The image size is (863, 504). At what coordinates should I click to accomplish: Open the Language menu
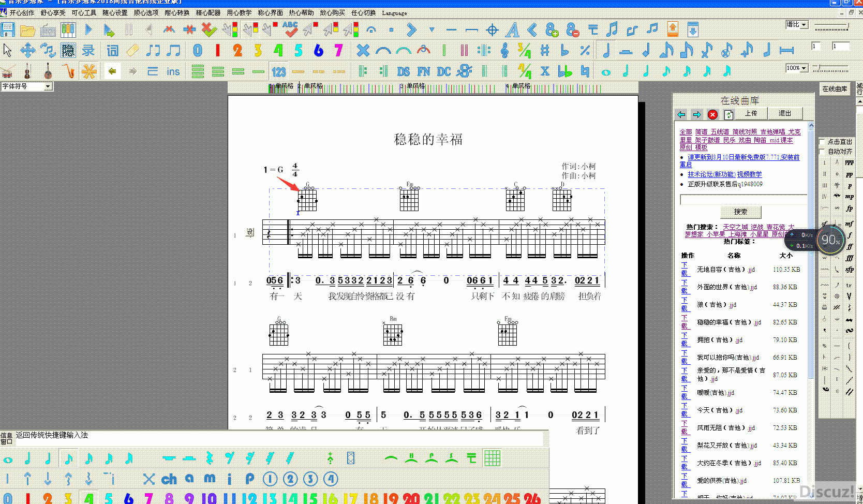click(394, 13)
